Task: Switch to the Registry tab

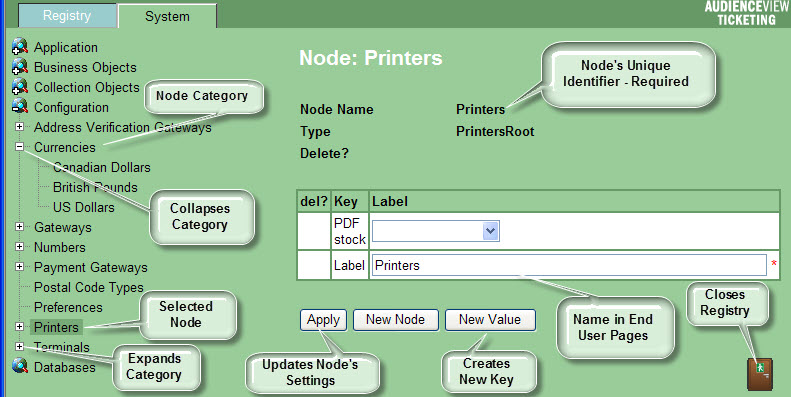Action: pos(67,16)
